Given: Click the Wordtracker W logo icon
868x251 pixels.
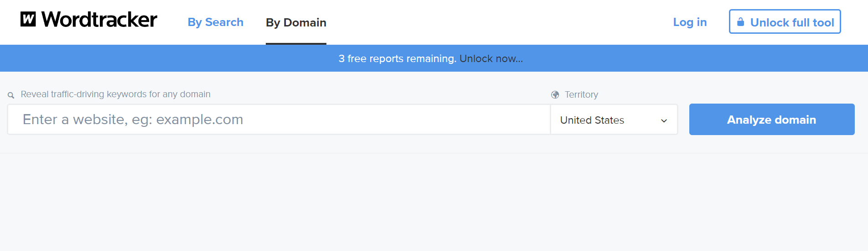Looking at the screenshot, I should point(28,19).
